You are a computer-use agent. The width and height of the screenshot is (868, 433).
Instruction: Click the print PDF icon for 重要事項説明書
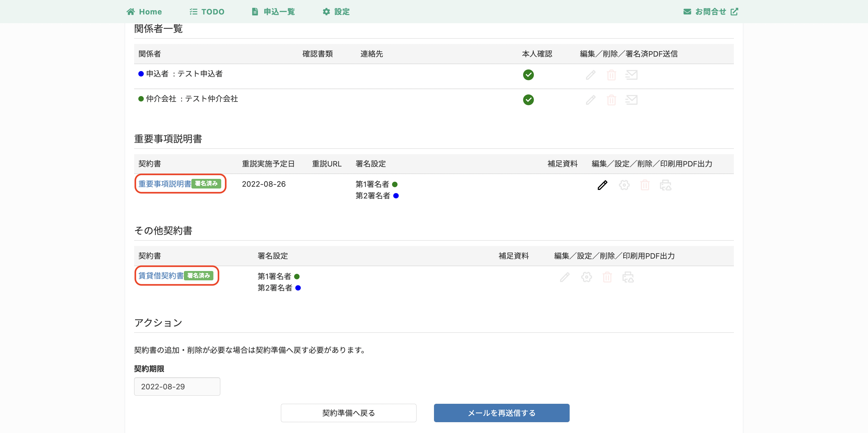pyautogui.click(x=665, y=185)
